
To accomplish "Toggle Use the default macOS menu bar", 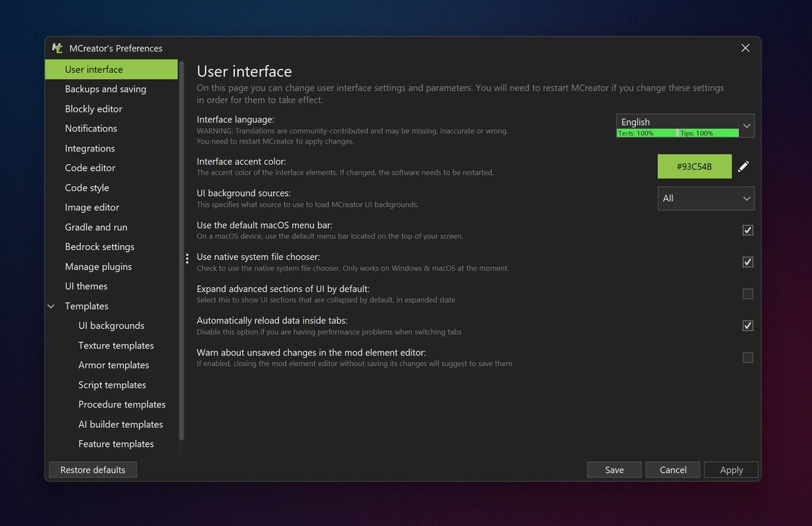I will (748, 230).
